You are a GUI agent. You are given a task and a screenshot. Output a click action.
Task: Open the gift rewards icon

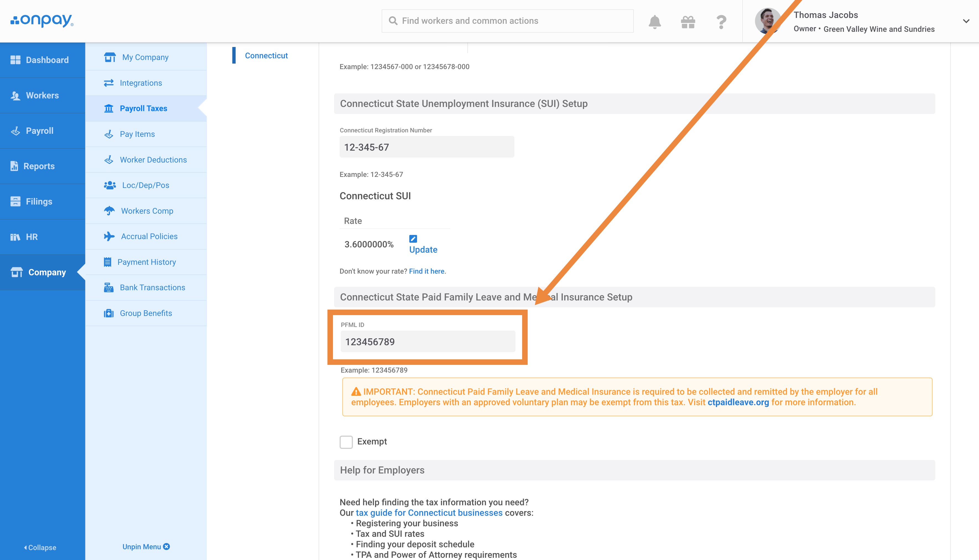(x=688, y=22)
